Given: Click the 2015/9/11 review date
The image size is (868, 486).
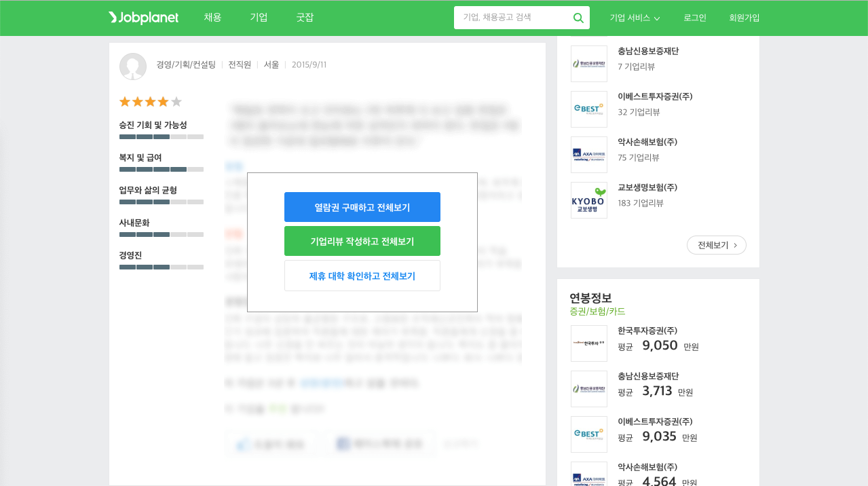Looking at the screenshot, I should [309, 64].
